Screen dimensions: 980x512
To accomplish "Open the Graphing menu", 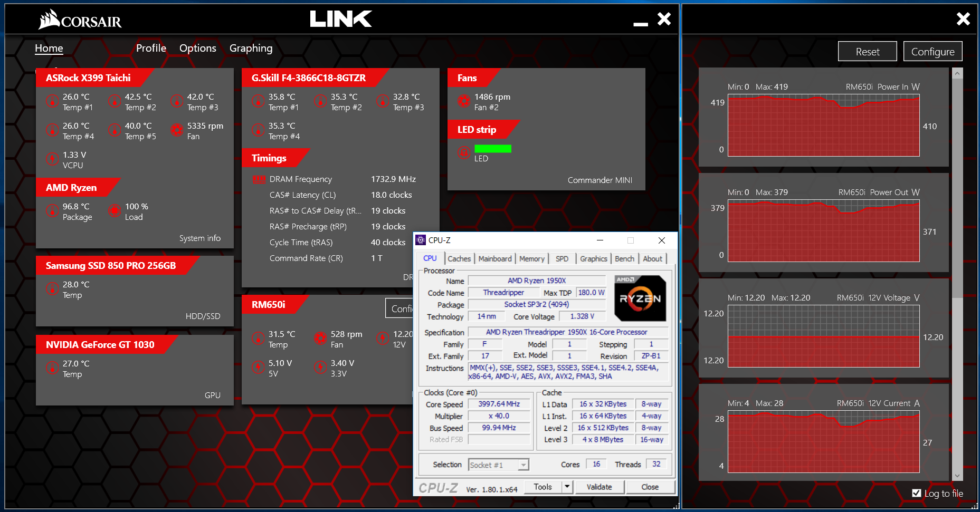I will click(x=251, y=49).
